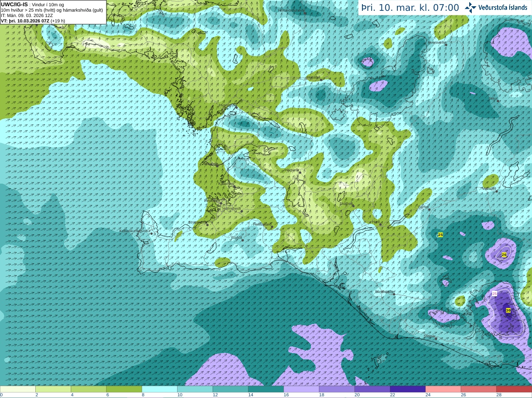The height and width of the screenshot is (398, 532).
Task: Click the Keflavíkurflugvöllur station label
Action: 135,231
